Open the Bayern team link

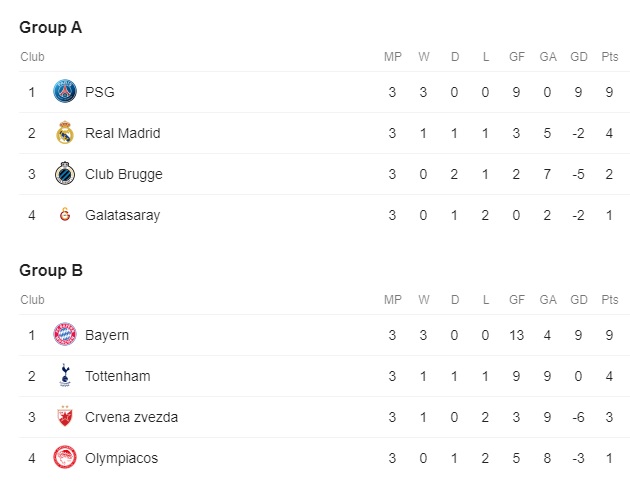coord(107,335)
